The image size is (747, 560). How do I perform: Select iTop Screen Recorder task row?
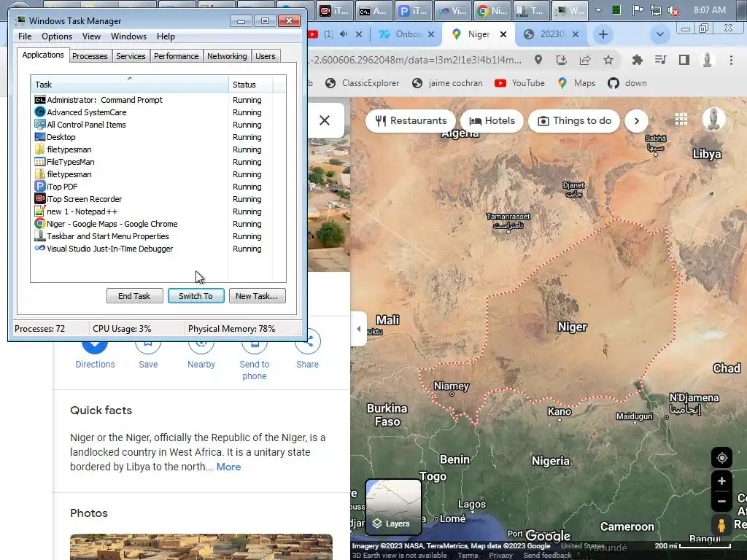coord(158,199)
